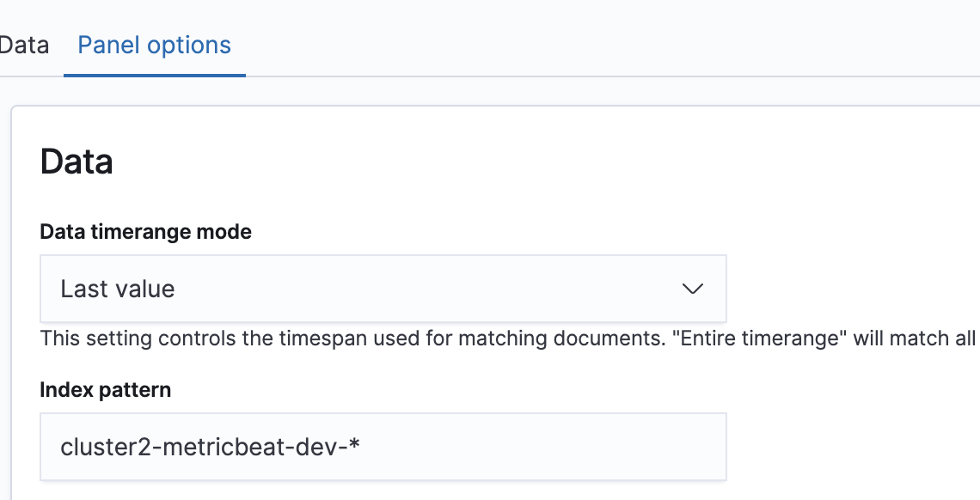Click blank space right of Panel options tab
This screenshot has height=500, width=980.
(602, 46)
